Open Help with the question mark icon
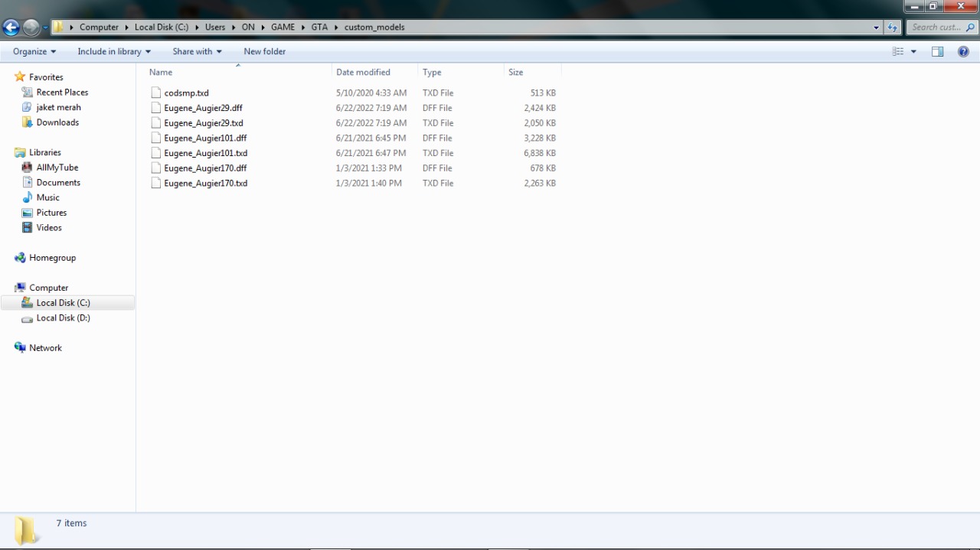 click(x=963, y=51)
